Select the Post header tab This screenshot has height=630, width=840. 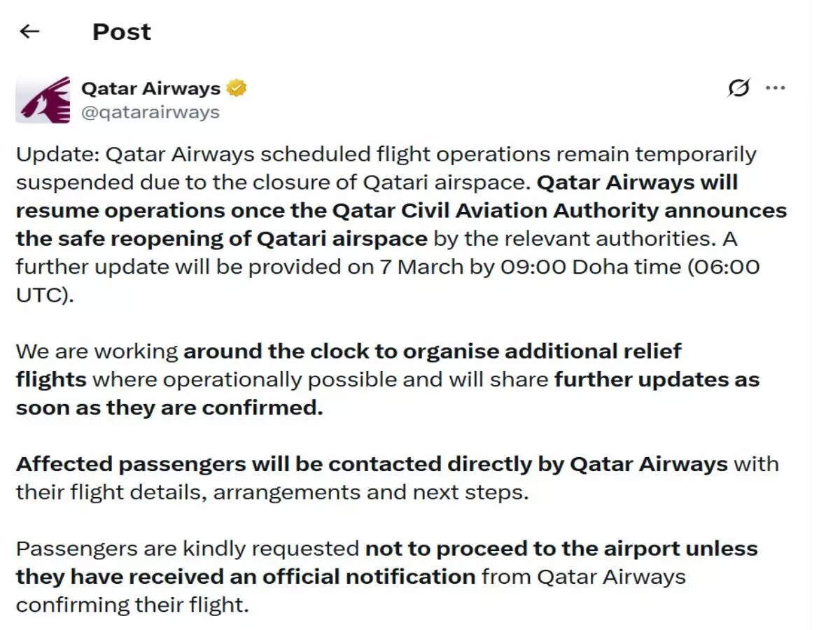(x=120, y=31)
